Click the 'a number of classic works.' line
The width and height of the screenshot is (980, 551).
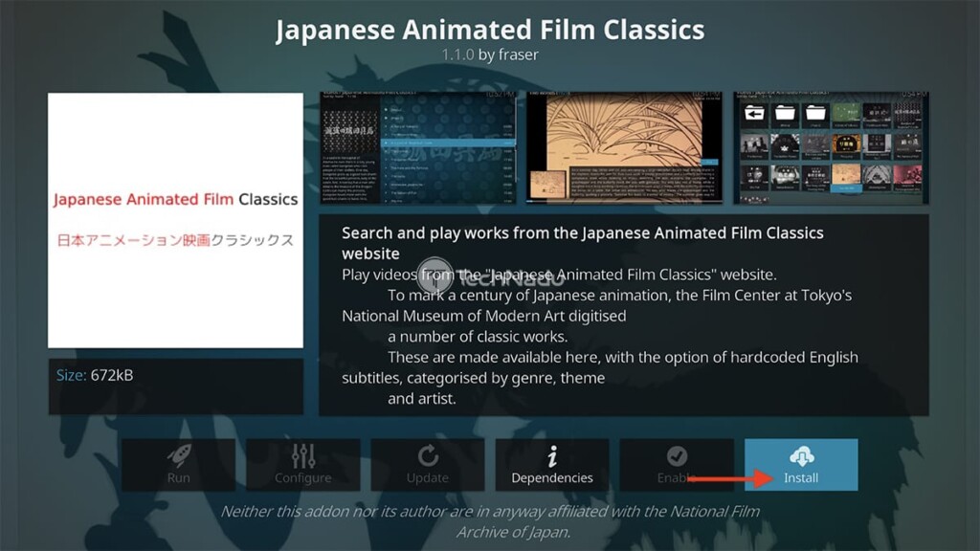pyautogui.click(x=478, y=336)
